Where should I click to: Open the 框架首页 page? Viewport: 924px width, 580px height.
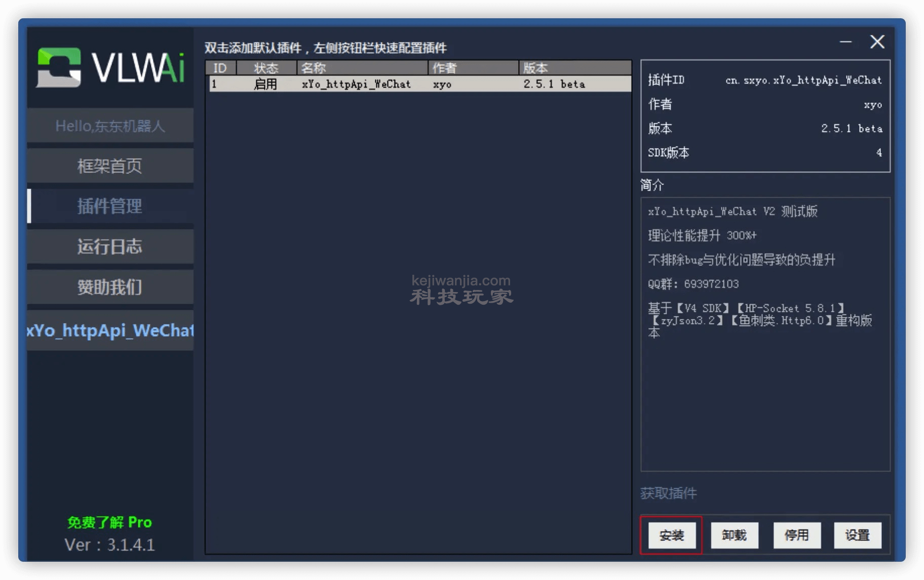point(110,166)
